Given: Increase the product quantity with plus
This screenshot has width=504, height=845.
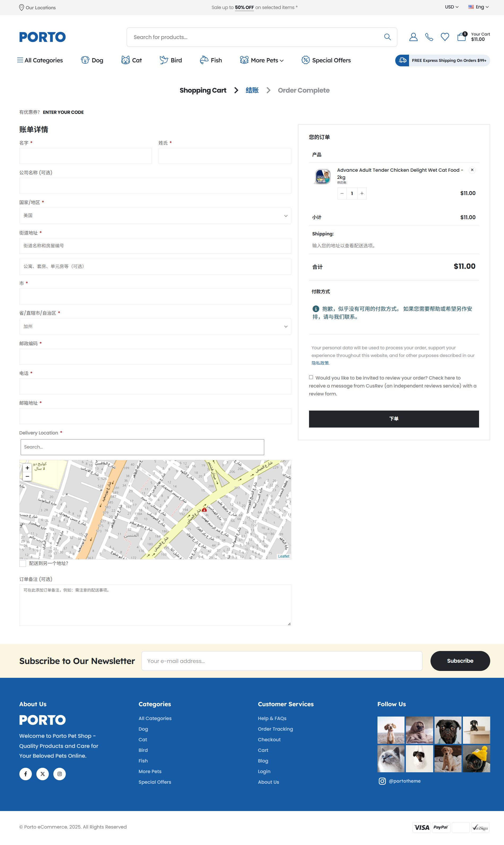Looking at the screenshot, I should (362, 194).
